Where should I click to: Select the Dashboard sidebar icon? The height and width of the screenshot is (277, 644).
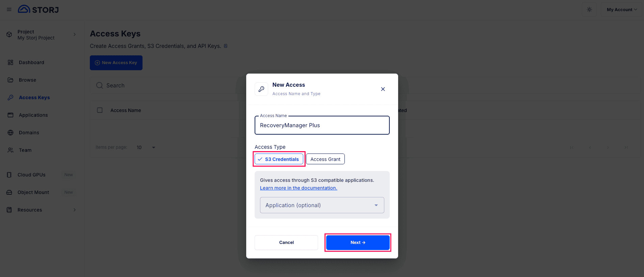tap(10, 62)
